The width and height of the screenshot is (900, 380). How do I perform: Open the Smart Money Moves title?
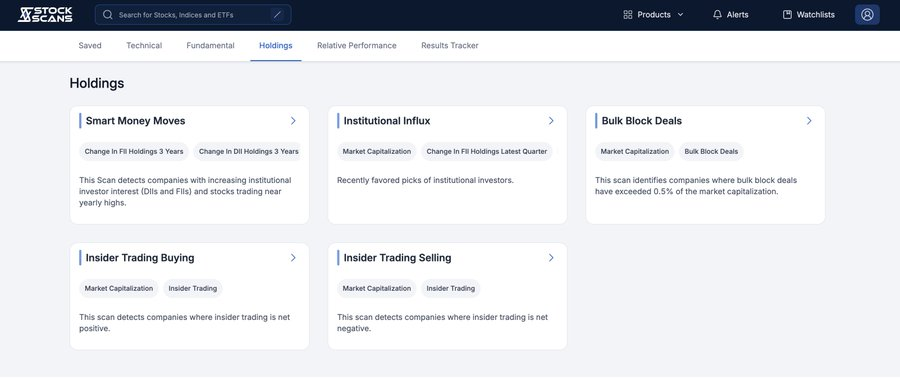pyautogui.click(x=135, y=121)
